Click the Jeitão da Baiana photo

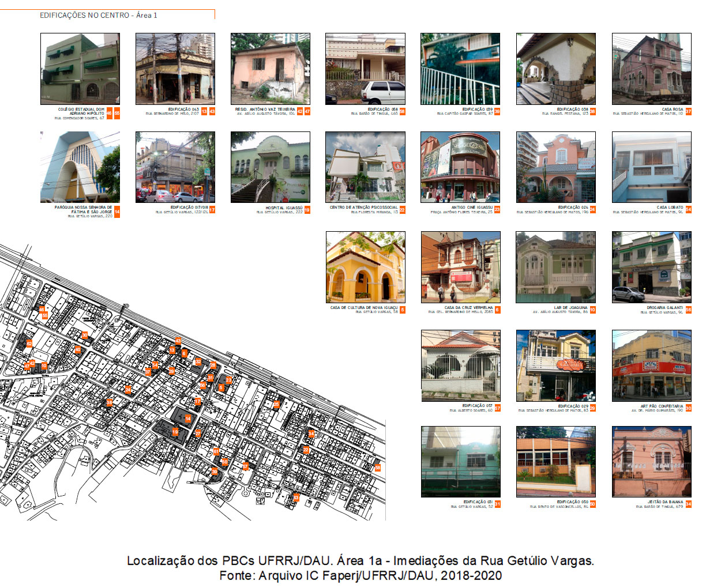651,462
